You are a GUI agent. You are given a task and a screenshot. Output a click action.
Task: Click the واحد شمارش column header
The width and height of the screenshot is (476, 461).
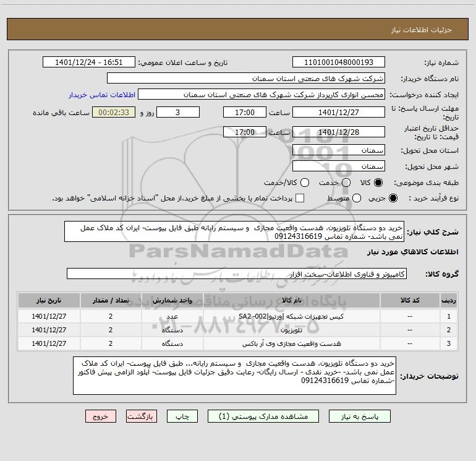(x=172, y=300)
